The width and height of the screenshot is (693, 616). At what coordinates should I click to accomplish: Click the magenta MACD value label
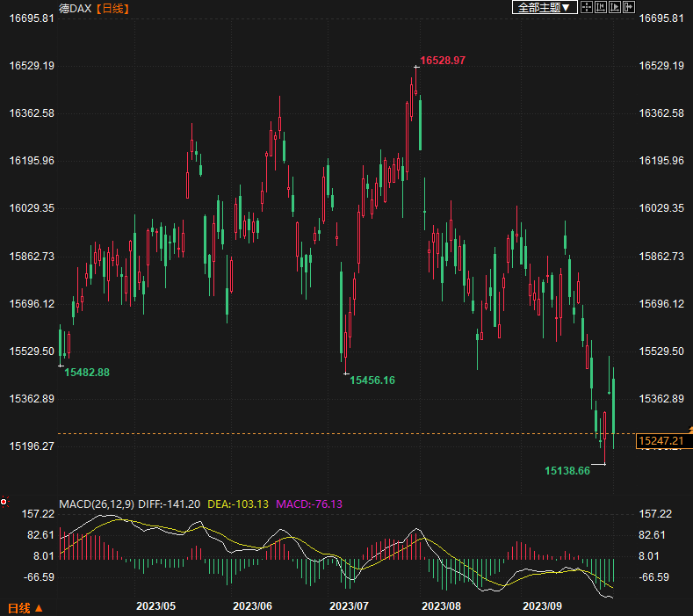pyautogui.click(x=310, y=504)
